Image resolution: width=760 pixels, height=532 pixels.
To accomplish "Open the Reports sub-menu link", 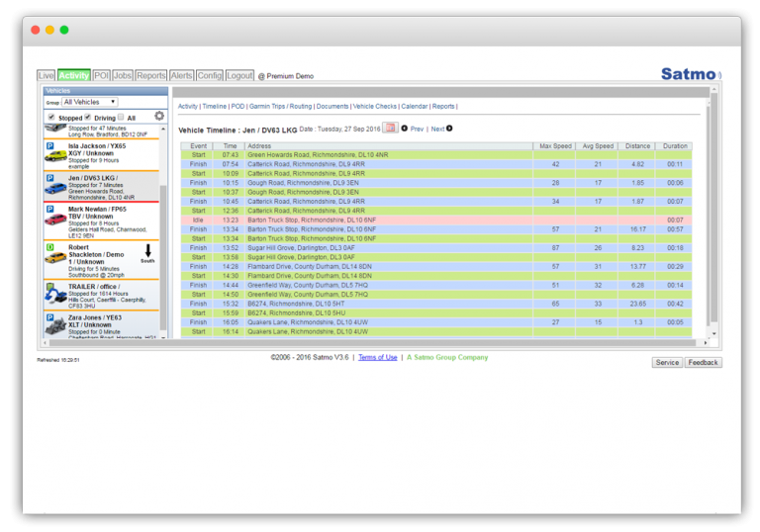I will tap(443, 106).
